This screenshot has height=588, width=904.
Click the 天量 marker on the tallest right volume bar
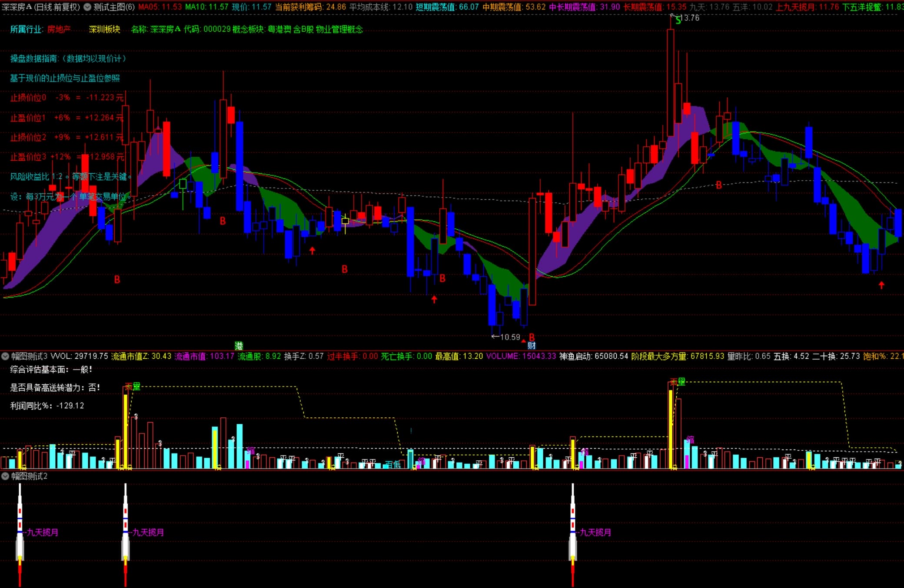(678, 382)
